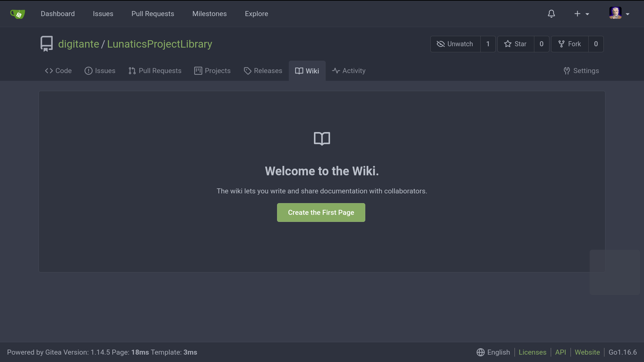This screenshot has height=362, width=644.
Task: Open Explore in top navigation
Action: pyautogui.click(x=256, y=14)
